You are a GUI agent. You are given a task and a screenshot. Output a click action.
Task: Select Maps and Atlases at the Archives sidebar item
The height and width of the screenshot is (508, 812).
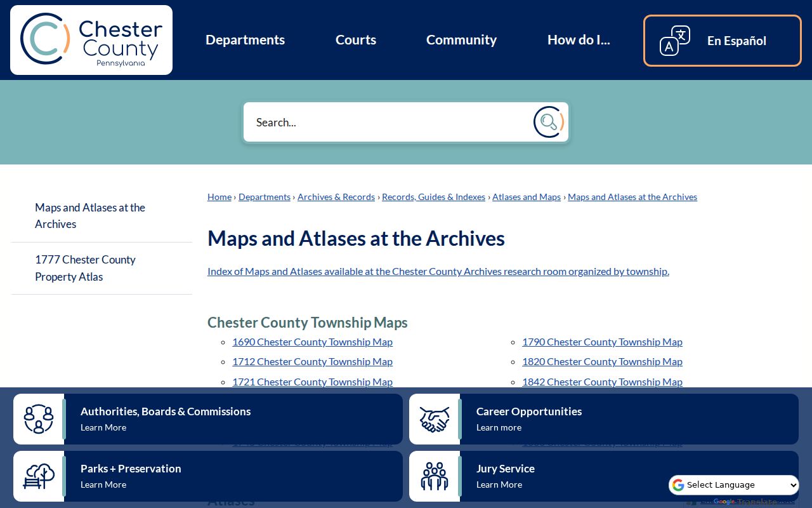coord(101,216)
